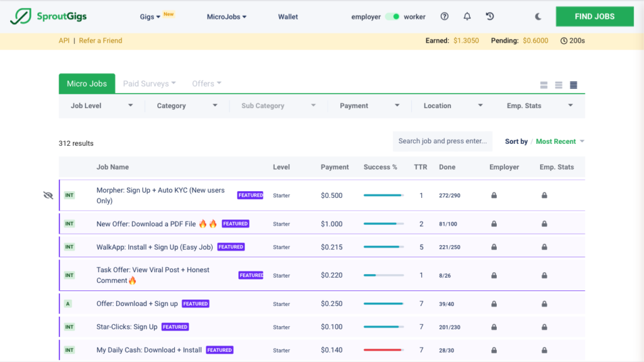Open the activity history clock icon
This screenshot has width=644, height=362.
(x=489, y=16)
